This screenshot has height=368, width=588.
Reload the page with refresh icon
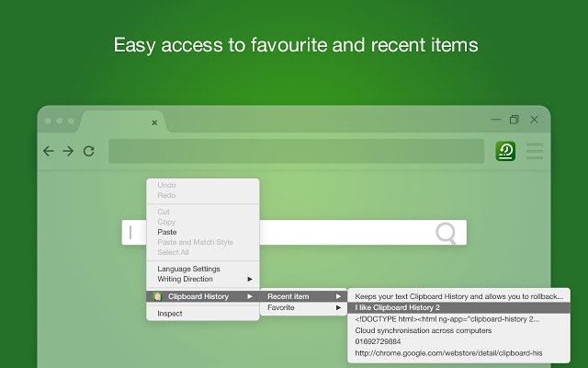(x=89, y=151)
